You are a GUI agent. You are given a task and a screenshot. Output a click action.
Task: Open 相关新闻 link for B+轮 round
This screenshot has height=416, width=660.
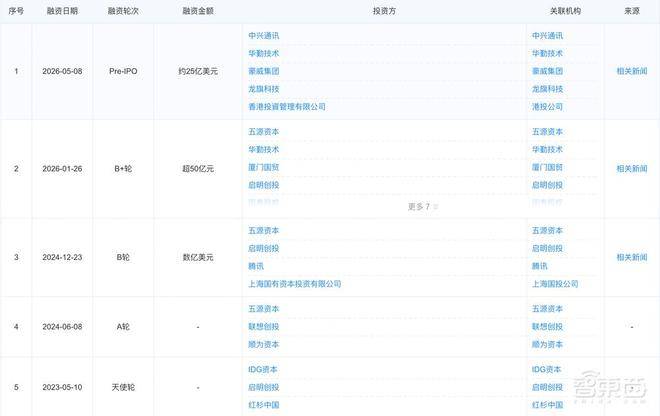[631, 169]
